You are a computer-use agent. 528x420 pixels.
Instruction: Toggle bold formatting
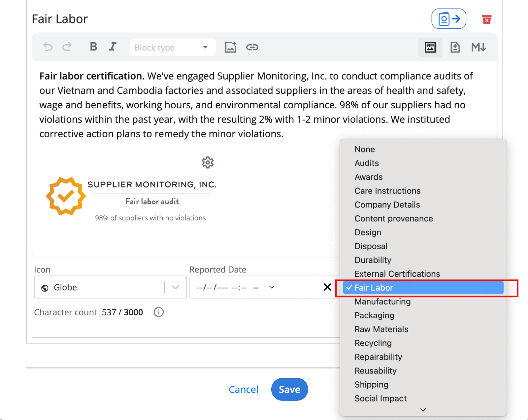coord(93,47)
